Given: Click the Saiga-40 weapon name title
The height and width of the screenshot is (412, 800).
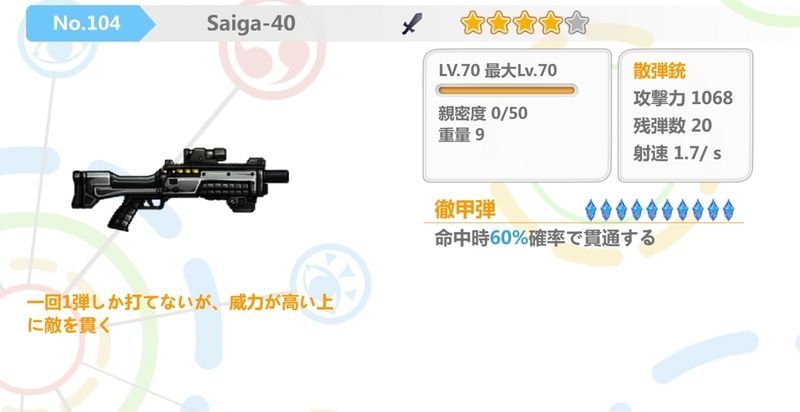Looking at the screenshot, I should (251, 23).
